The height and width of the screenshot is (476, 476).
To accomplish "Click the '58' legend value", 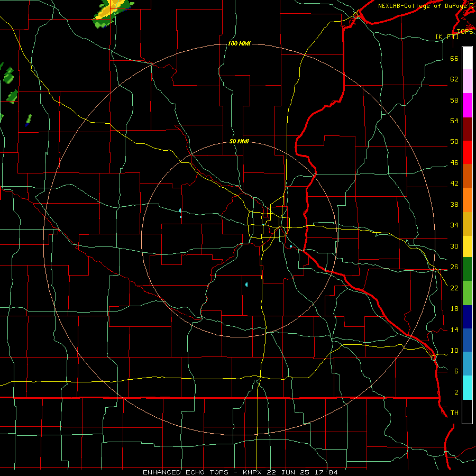I will coord(454,100).
